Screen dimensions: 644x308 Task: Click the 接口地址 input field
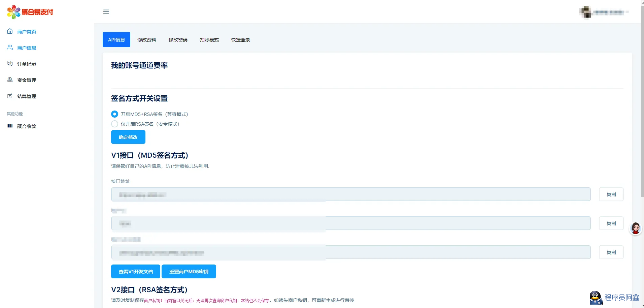350,194
